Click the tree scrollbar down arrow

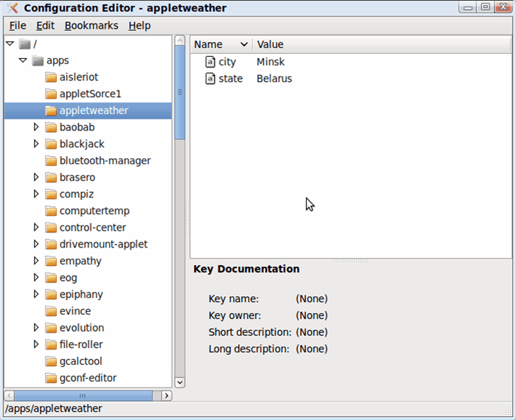click(180, 382)
